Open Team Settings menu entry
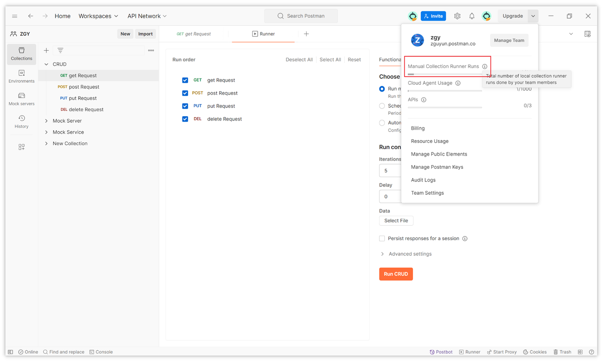 (428, 193)
